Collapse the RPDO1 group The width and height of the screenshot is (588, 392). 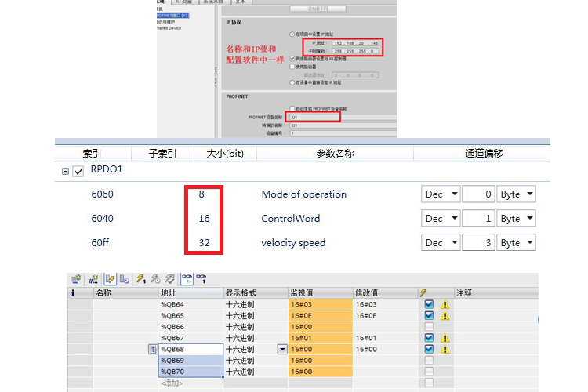(x=65, y=172)
